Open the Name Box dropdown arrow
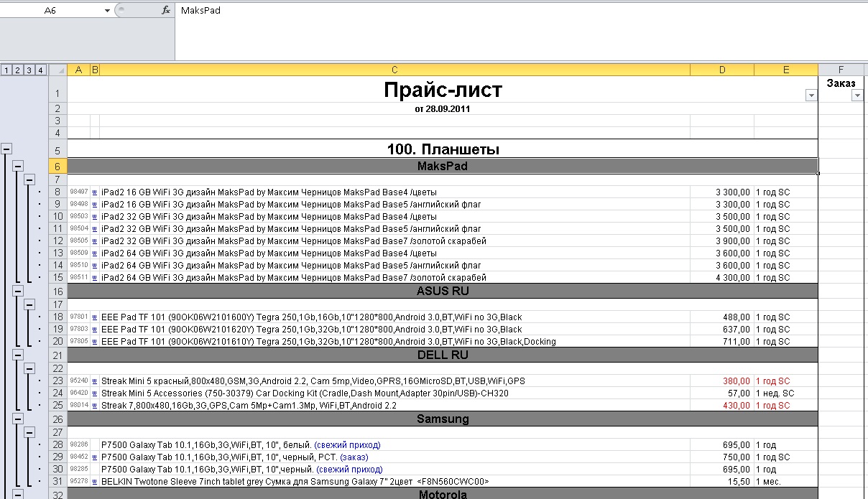 [x=107, y=11]
